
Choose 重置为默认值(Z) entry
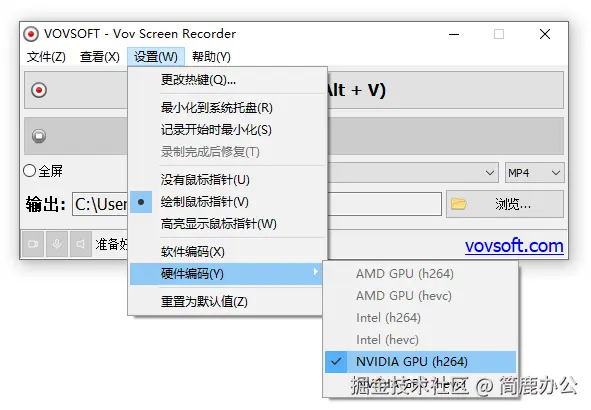coord(226,302)
